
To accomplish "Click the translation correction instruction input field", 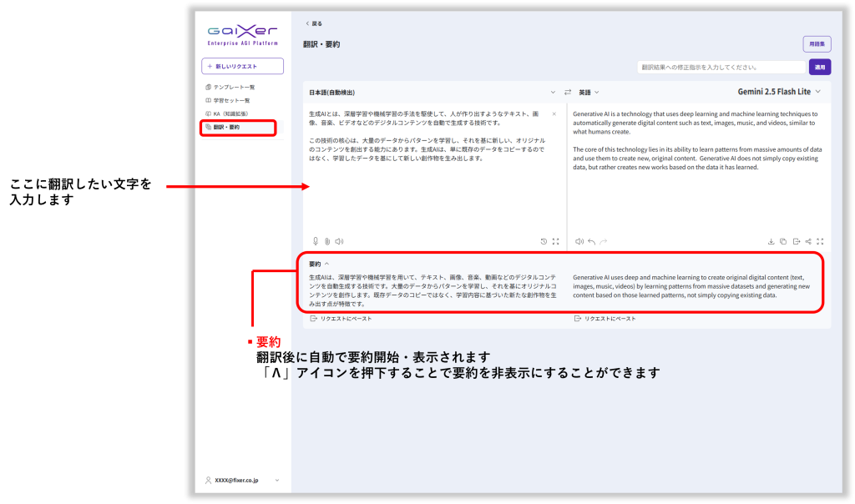I will (x=721, y=67).
